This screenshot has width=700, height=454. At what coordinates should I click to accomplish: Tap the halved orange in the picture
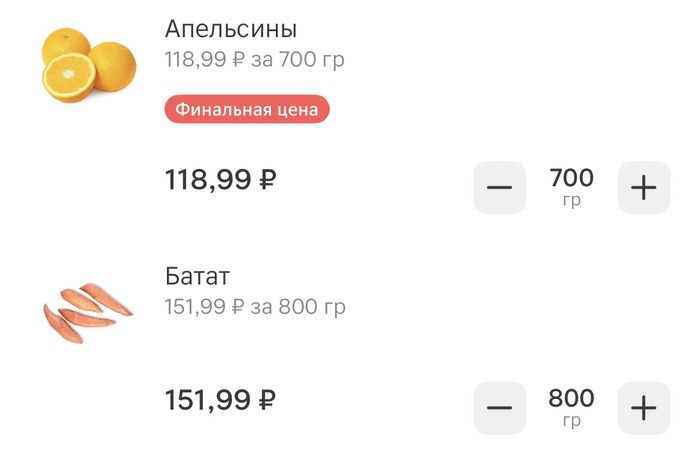click(x=70, y=76)
